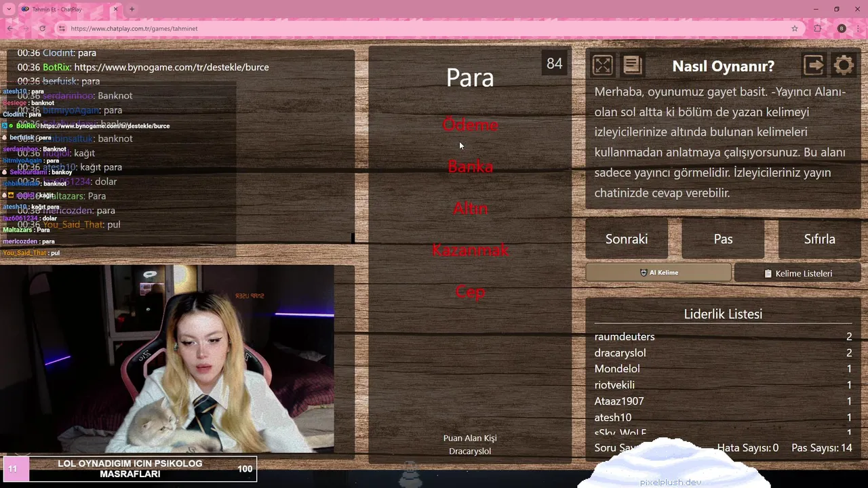Click the browser back arrow
Image resolution: width=868 pixels, height=488 pixels.
(x=11, y=28)
